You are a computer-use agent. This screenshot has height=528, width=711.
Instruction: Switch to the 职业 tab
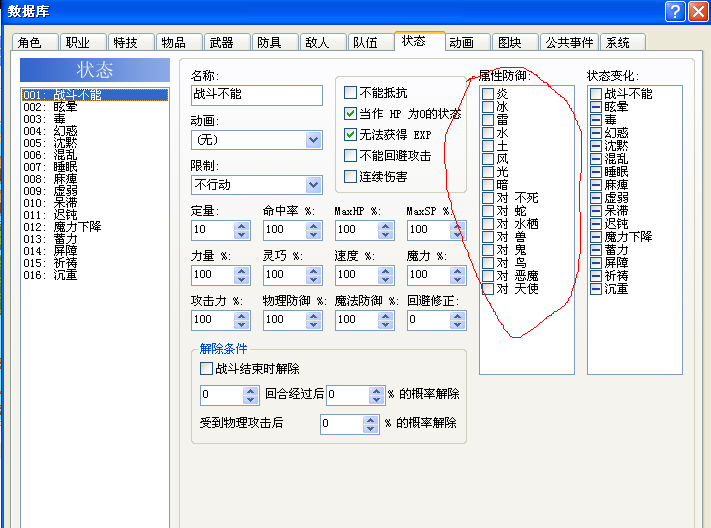[83, 43]
